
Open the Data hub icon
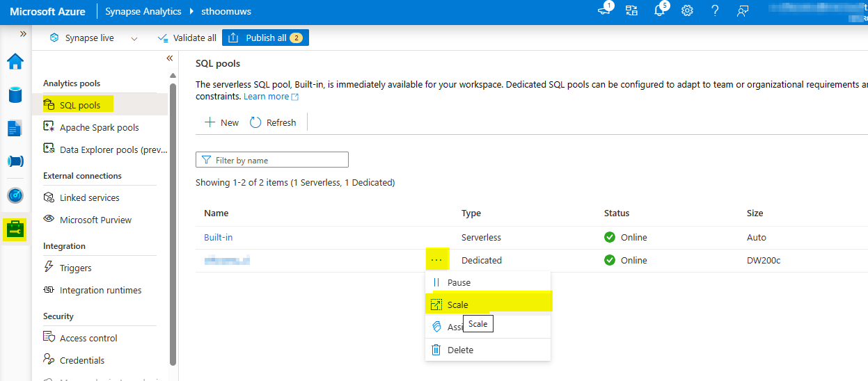click(15, 95)
